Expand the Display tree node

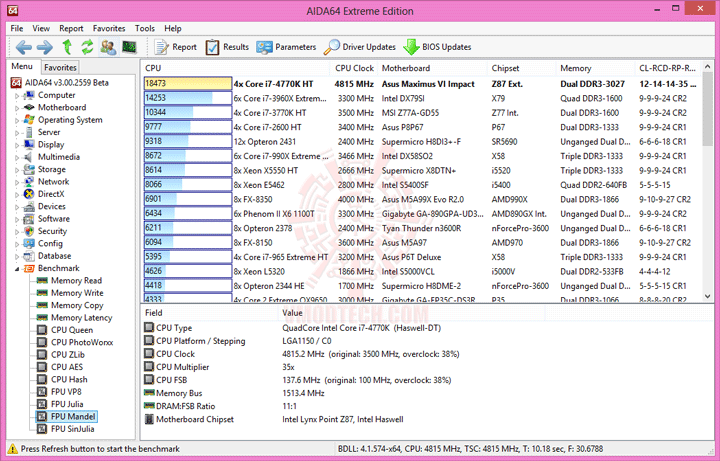(x=17, y=146)
